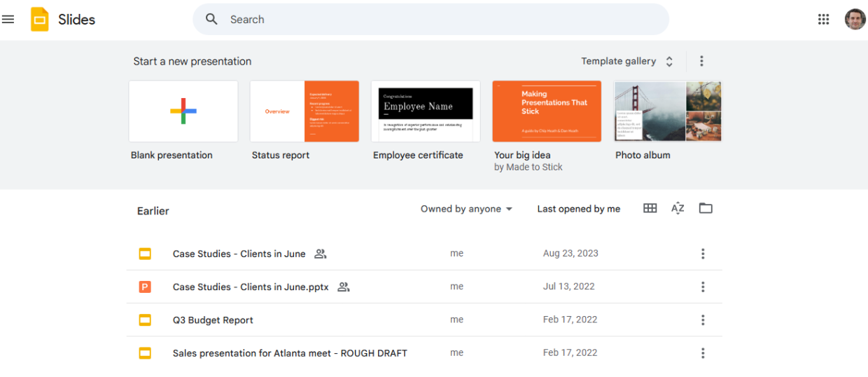
Task: Click the Slides product name text
Action: (x=76, y=20)
